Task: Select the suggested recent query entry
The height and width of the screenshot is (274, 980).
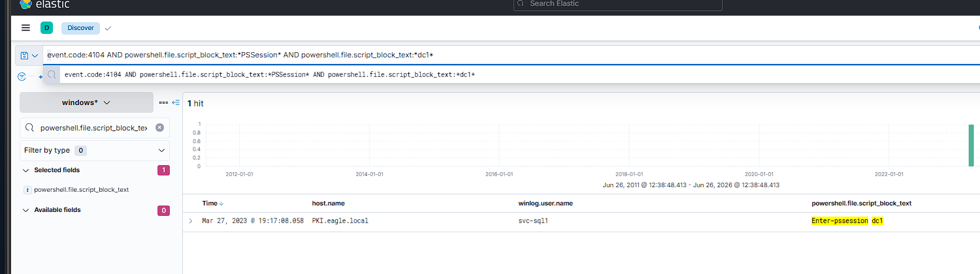Action: tap(512, 75)
